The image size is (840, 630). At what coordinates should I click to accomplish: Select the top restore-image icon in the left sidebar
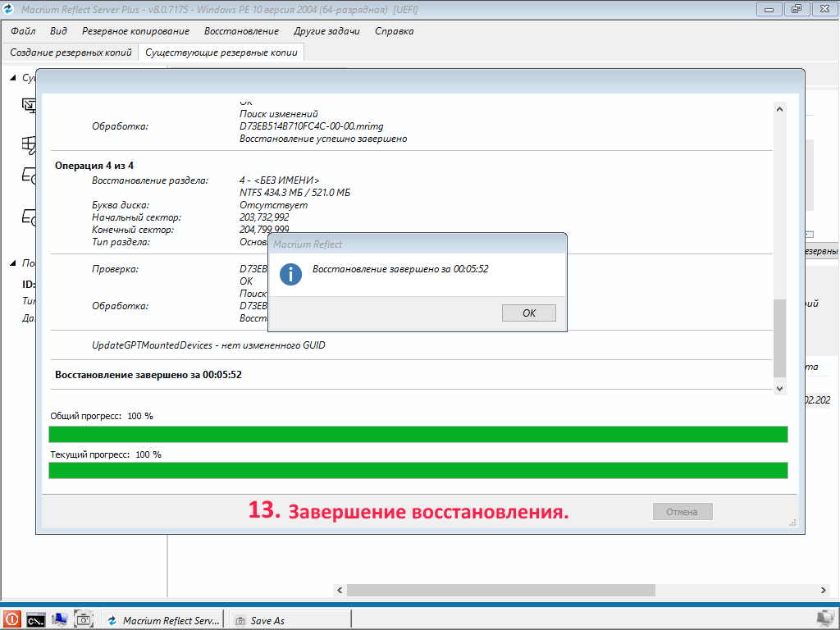point(29,105)
